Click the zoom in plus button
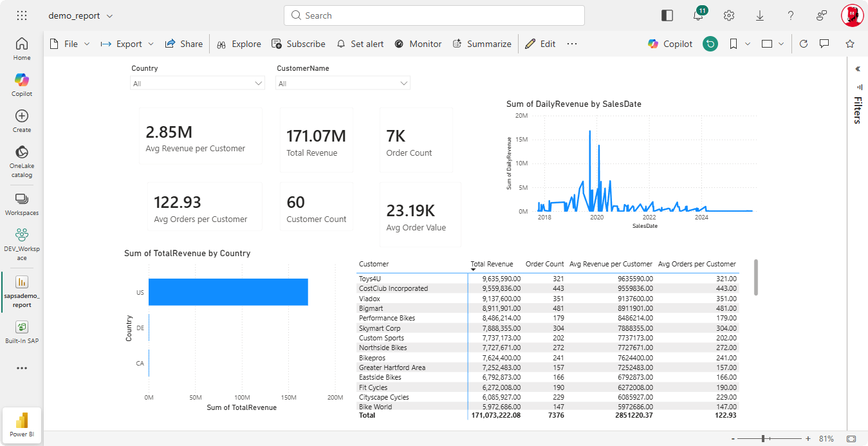The width and height of the screenshot is (868, 446). [808, 438]
